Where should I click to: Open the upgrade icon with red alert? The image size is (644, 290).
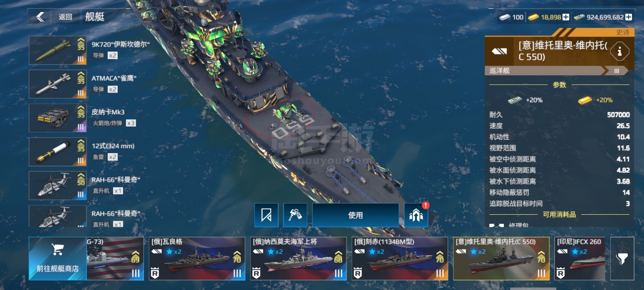pyautogui.click(x=416, y=215)
